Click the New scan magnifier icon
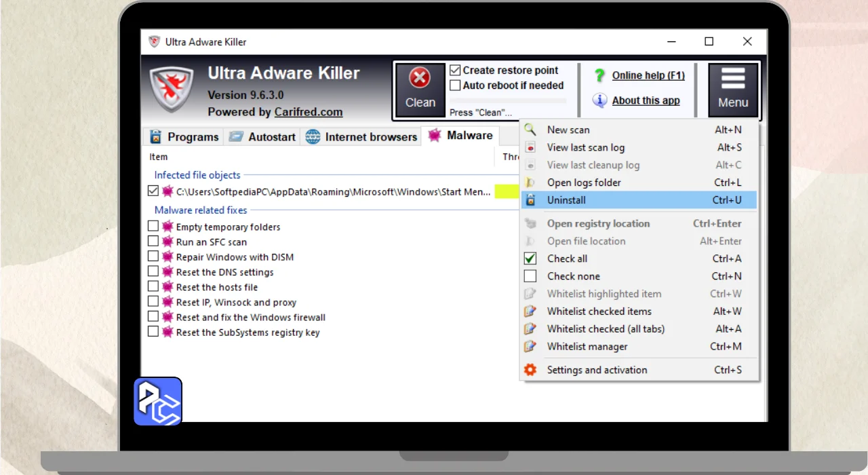This screenshot has height=475, width=868. [x=530, y=130]
